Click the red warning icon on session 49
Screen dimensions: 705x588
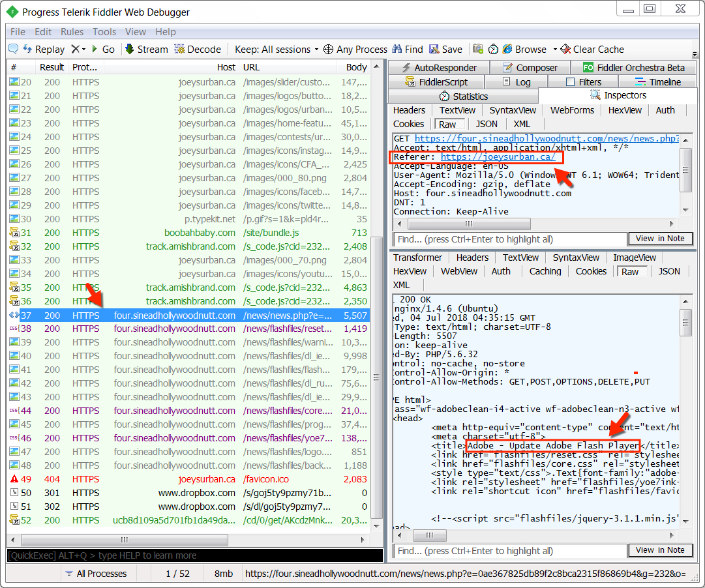point(14,478)
